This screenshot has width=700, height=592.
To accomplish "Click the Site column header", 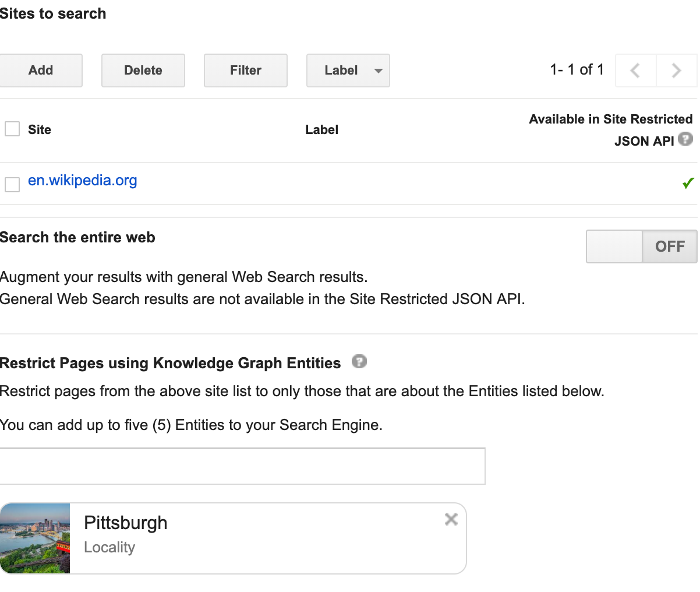I will coord(40,129).
